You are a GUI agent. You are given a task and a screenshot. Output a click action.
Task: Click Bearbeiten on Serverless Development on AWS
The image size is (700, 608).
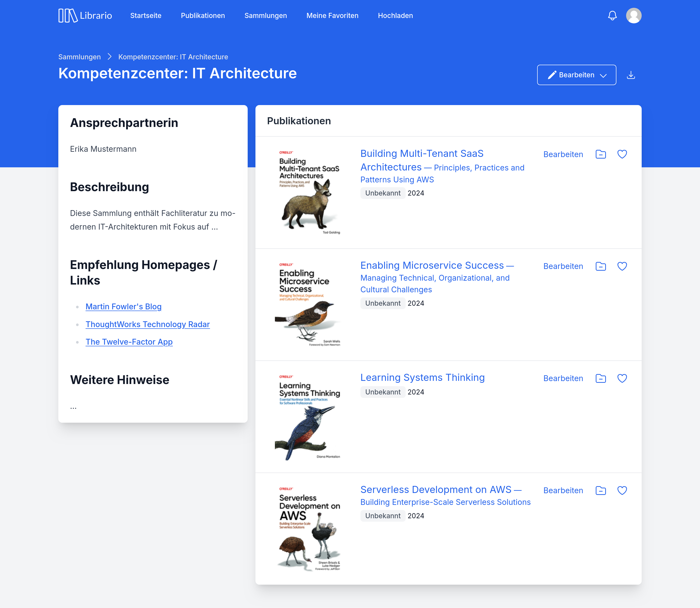pyautogui.click(x=562, y=490)
